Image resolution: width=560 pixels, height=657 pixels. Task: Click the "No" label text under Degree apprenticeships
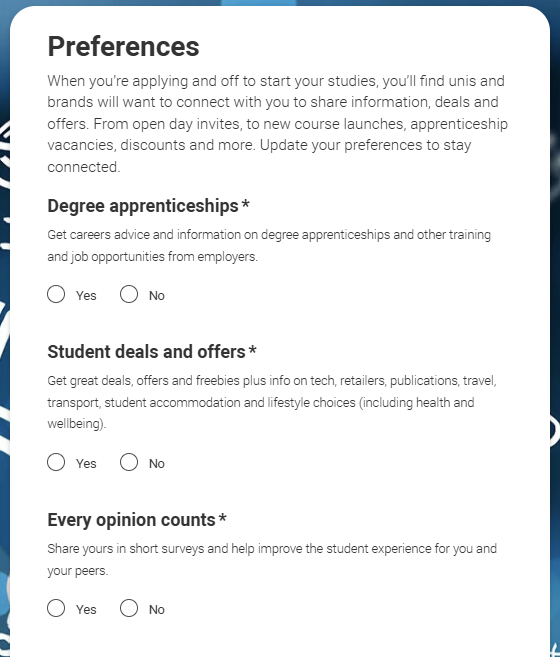point(157,295)
